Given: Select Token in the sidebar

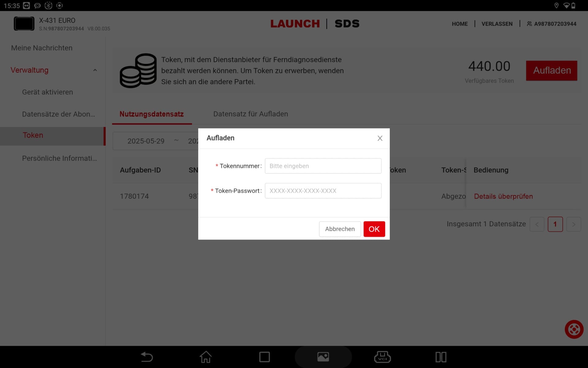Looking at the screenshot, I should point(53,136).
